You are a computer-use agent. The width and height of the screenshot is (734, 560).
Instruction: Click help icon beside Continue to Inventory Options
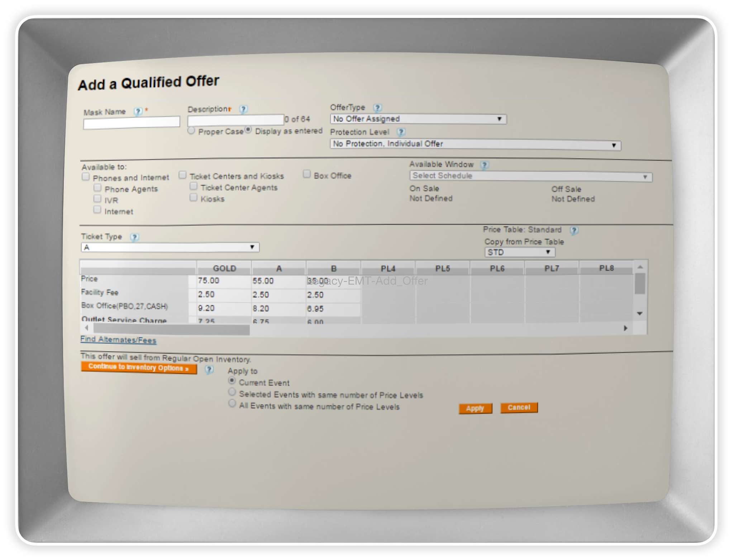click(x=209, y=370)
